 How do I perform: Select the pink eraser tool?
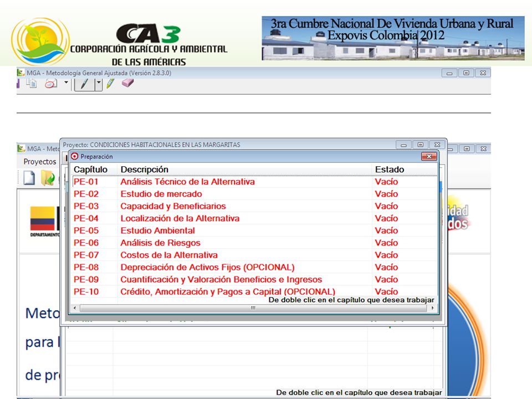(127, 83)
